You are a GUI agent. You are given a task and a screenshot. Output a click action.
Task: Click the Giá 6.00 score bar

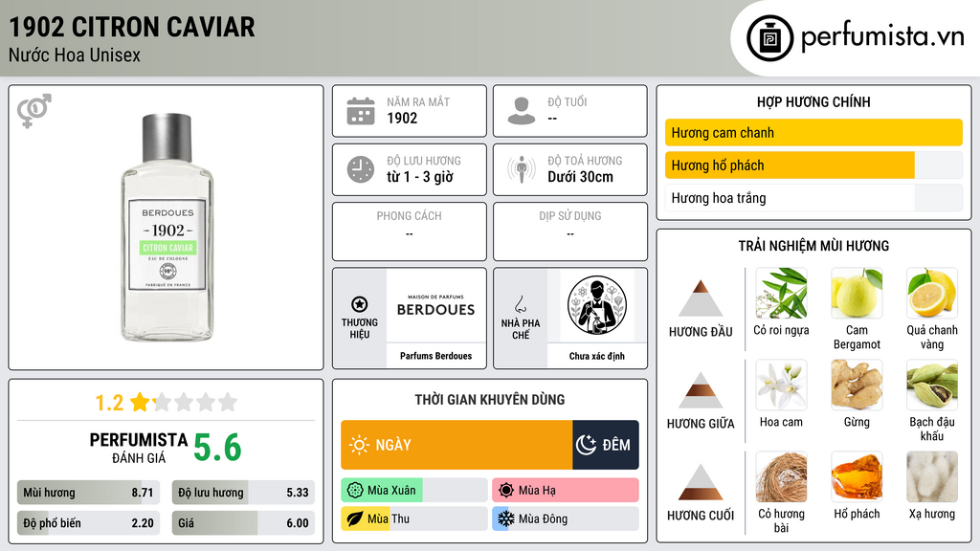pyautogui.click(x=243, y=523)
